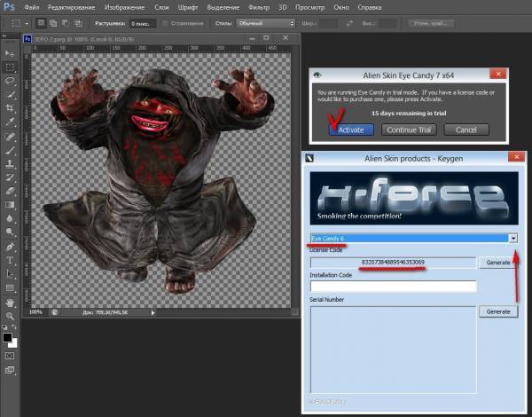Select the Rectangular Marquee tool
Viewport: 532px width, 417px height.
pyautogui.click(x=11, y=67)
